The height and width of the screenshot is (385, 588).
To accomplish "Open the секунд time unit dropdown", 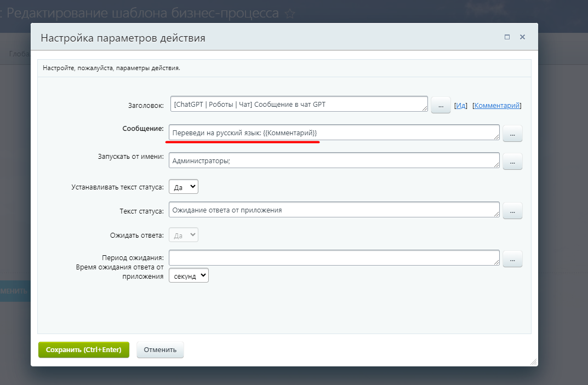I will point(189,275).
